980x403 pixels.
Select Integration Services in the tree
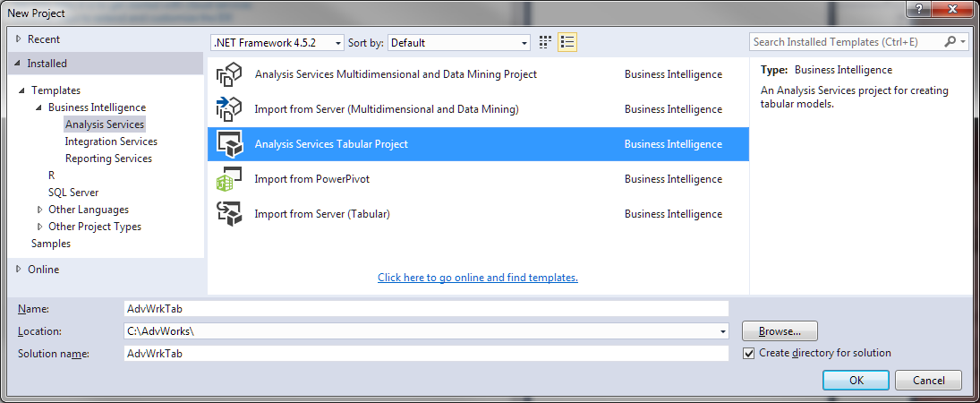111,141
